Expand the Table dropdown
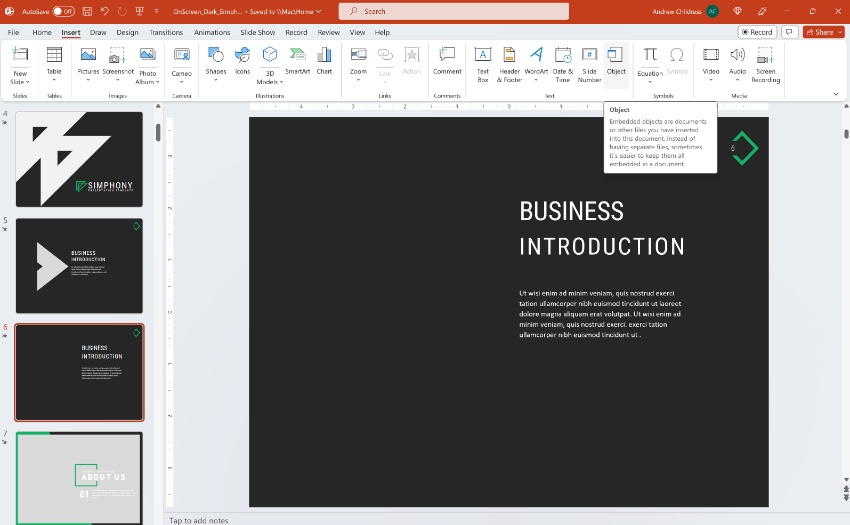Screen dimensions: 850x525 (x=54, y=80)
